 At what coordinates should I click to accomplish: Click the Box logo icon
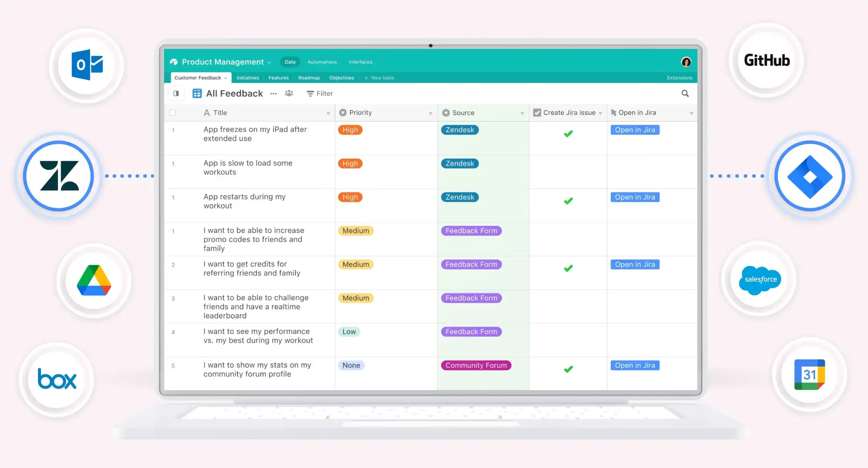57,379
